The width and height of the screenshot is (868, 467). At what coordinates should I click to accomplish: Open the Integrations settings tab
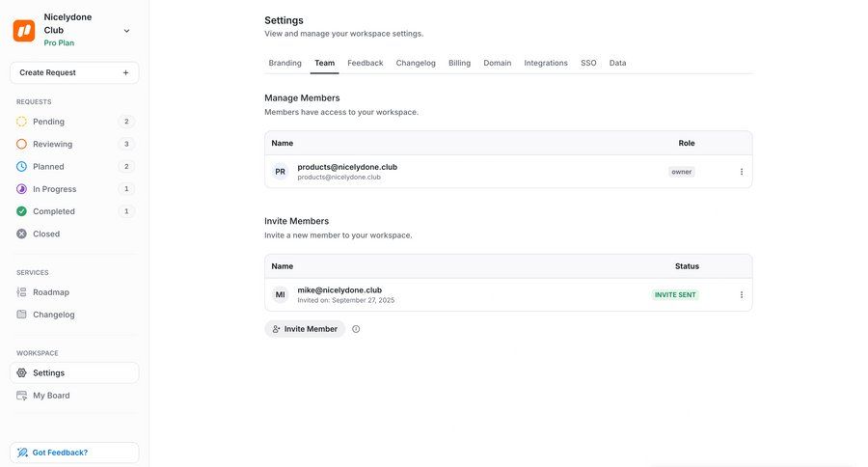tap(546, 63)
